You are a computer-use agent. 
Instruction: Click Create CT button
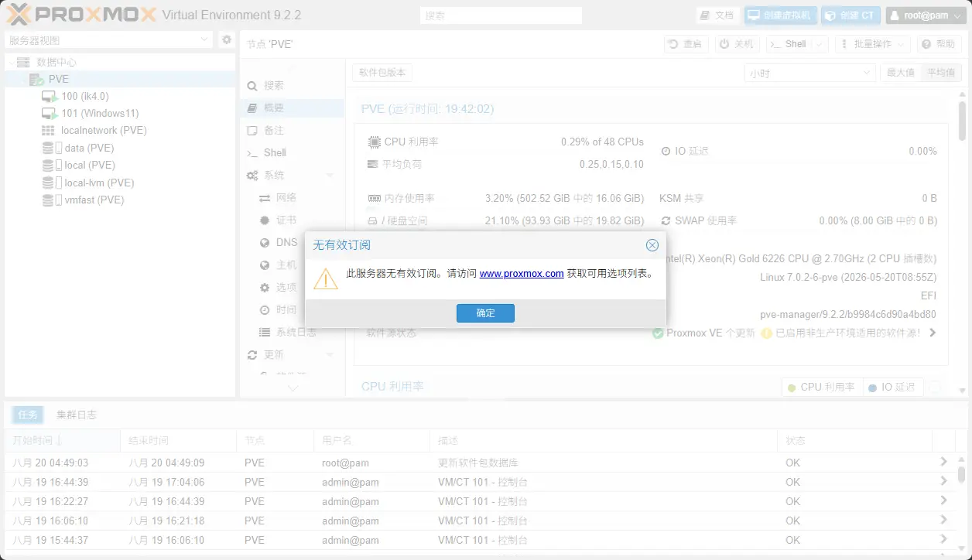(x=851, y=15)
